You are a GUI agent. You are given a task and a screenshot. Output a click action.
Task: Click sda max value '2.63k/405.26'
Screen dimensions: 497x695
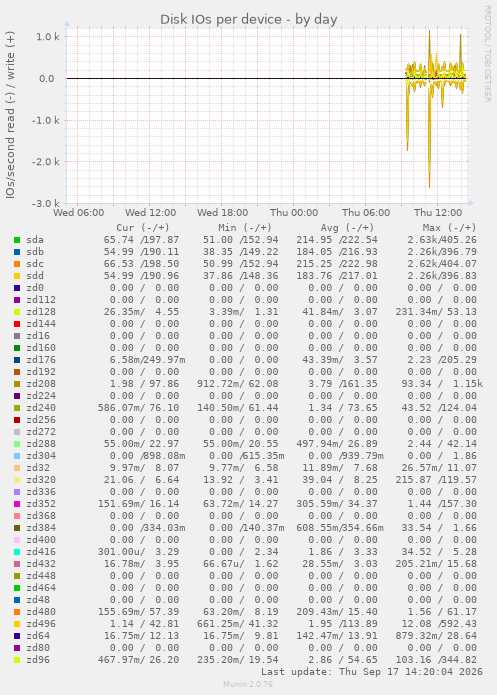[442, 240]
